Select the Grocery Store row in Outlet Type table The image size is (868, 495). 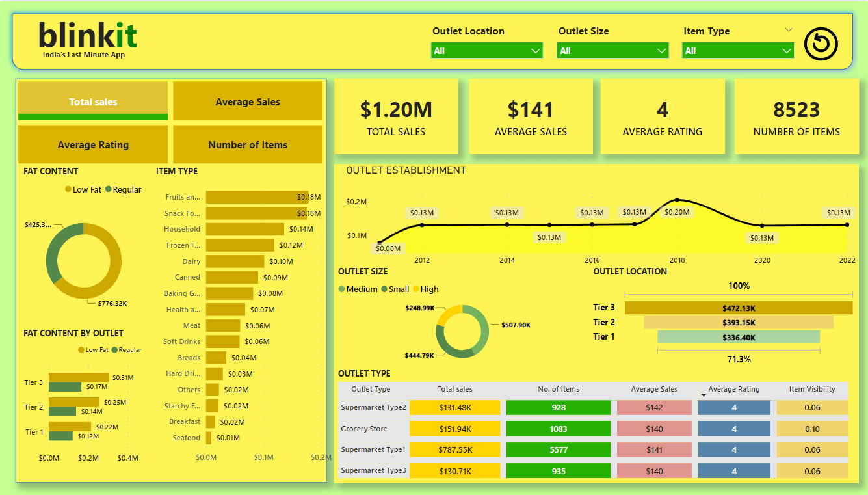[x=373, y=429]
